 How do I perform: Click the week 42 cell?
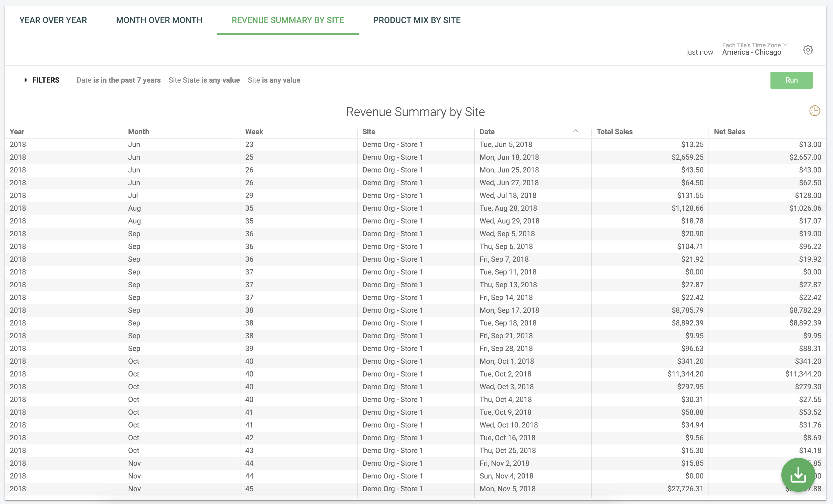pyautogui.click(x=249, y=438)
